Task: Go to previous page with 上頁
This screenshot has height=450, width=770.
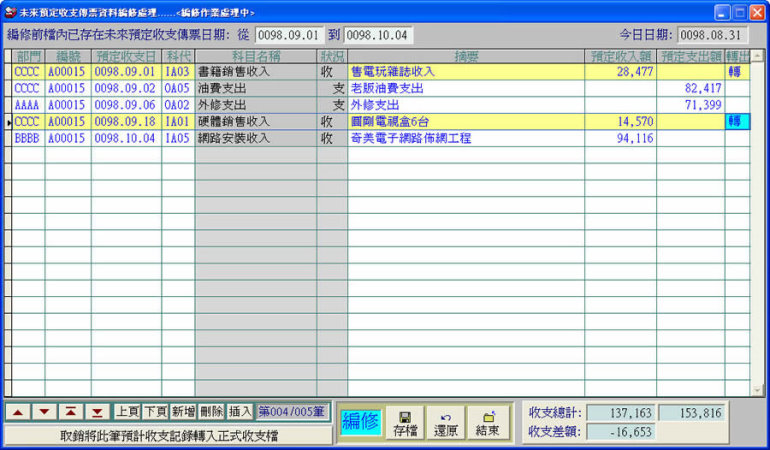Action: point(125,411)
